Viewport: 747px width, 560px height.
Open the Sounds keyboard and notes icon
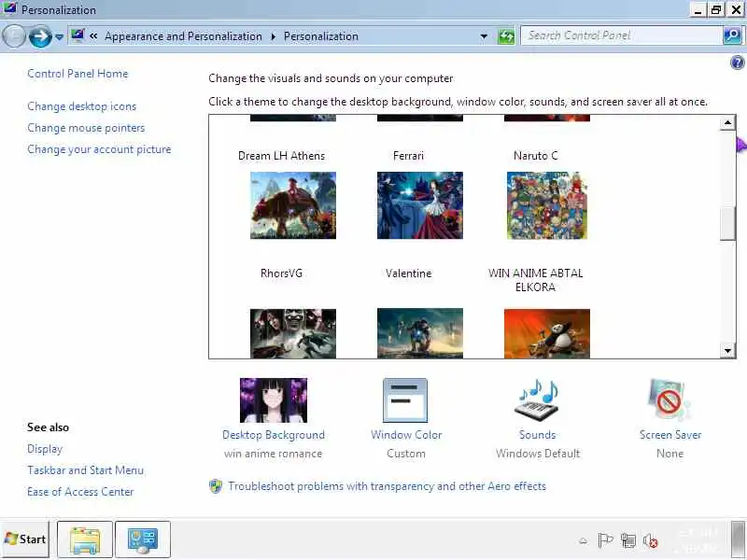coord(538,400)
